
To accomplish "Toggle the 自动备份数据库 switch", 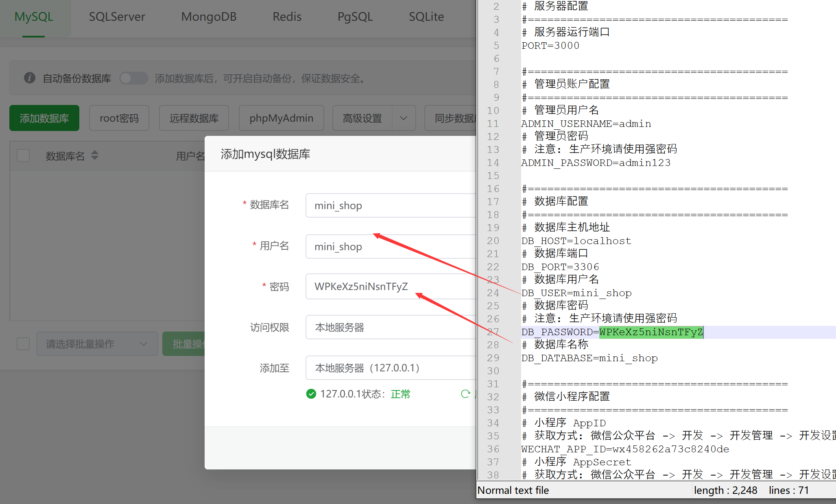I will click(x=134, y=78).
